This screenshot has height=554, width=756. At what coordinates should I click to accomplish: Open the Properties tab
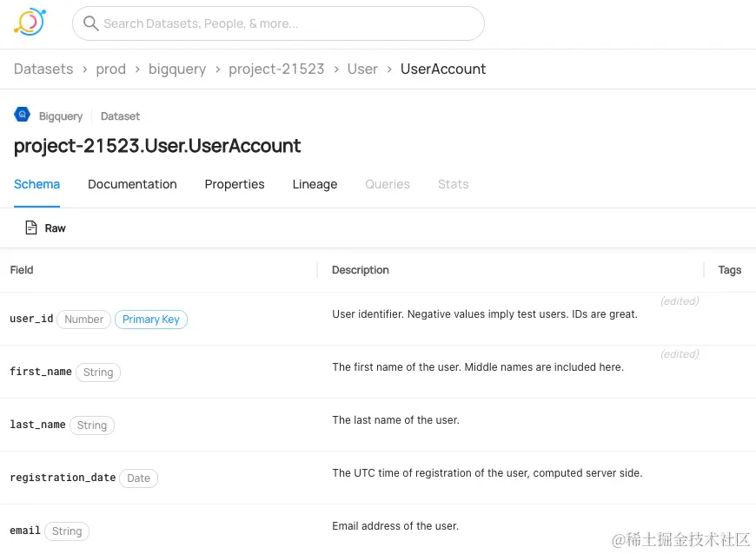(235, 184)
